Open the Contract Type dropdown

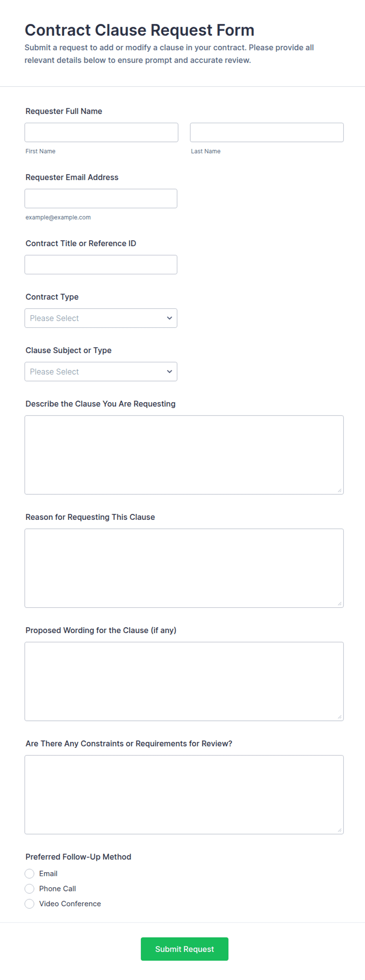click(x=101, y=318)
